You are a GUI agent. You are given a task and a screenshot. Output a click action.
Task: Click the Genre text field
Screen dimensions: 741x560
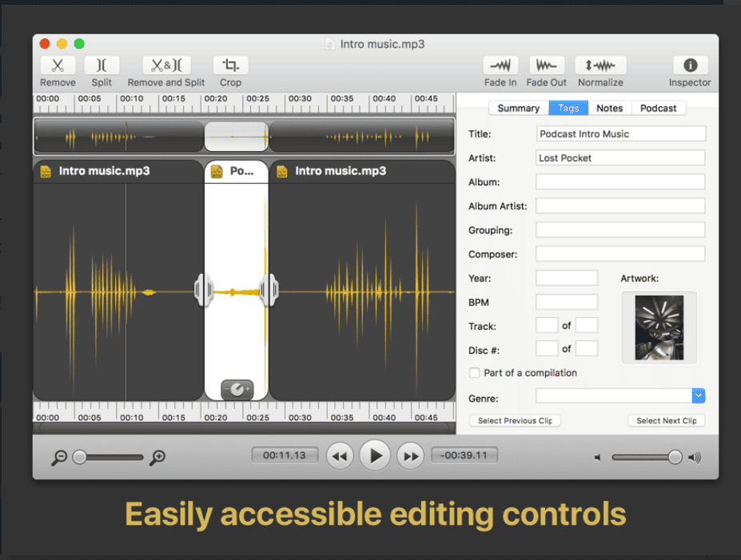pos(615,395)
